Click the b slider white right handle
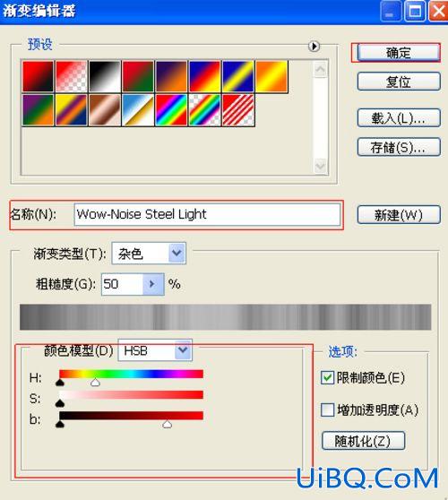This screenshot has width=448, height=500. (x=167, y=424)
